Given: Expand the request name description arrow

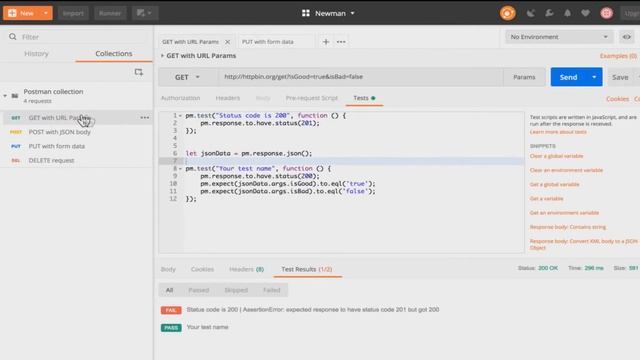Looking at the screenshot, I should tap(162, 56).
